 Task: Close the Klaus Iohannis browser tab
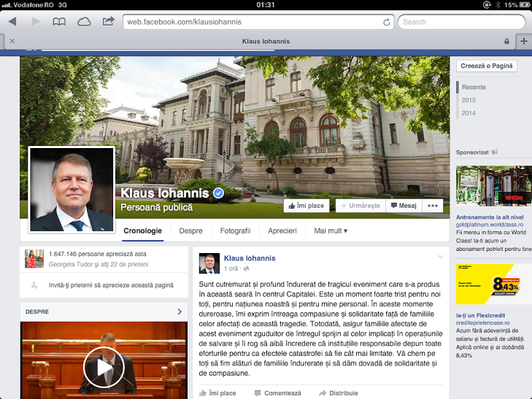(x=12, y=41)
